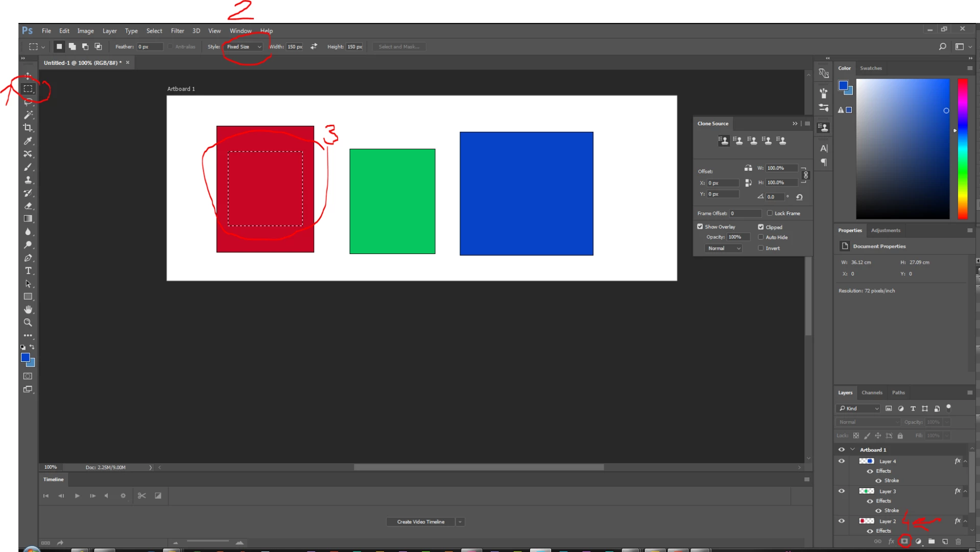The width and height of the screenshot is (980, 552).
Task: Click Go to first frame button
Action: tap(45, 496)
